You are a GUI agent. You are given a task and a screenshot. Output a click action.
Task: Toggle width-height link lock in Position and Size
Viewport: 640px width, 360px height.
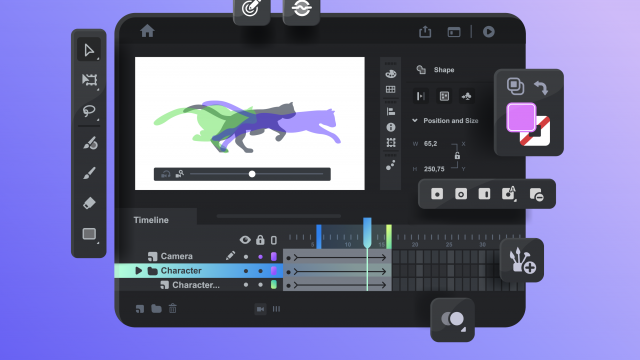[457, 156]
